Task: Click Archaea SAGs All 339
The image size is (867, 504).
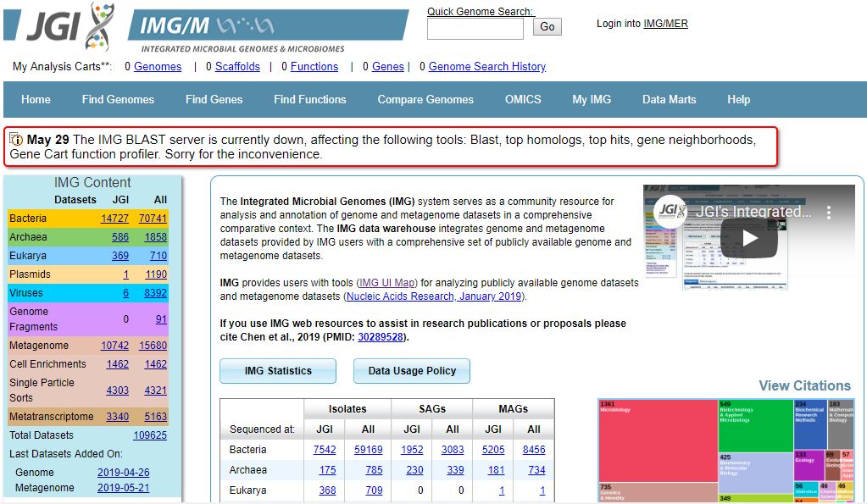Action: pyautogui.click(x=455, y=470)
